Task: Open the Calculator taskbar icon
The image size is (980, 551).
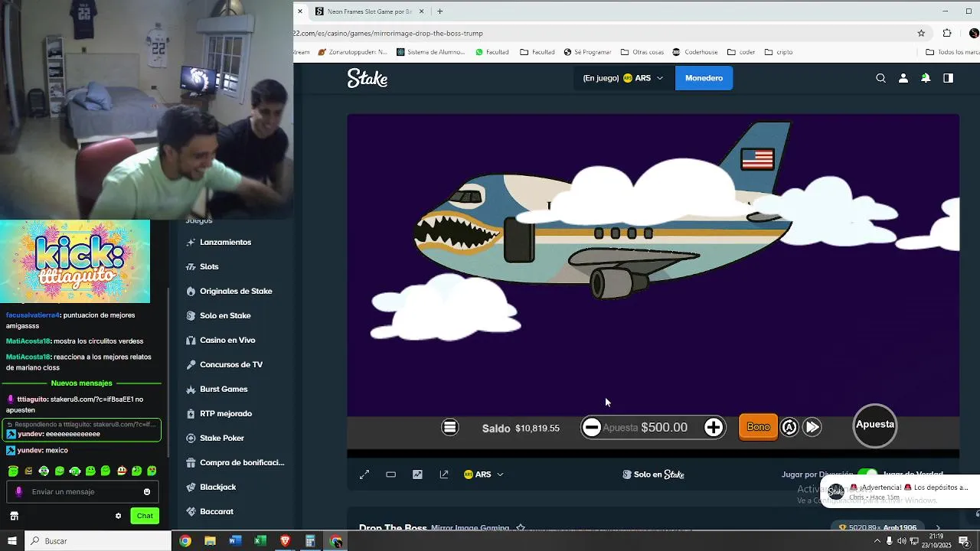Action: 310,541
